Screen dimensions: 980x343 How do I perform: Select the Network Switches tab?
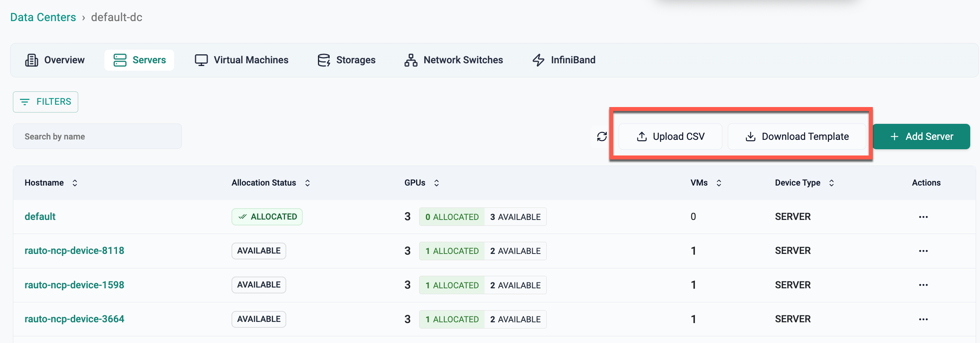[x=453, y=60]
